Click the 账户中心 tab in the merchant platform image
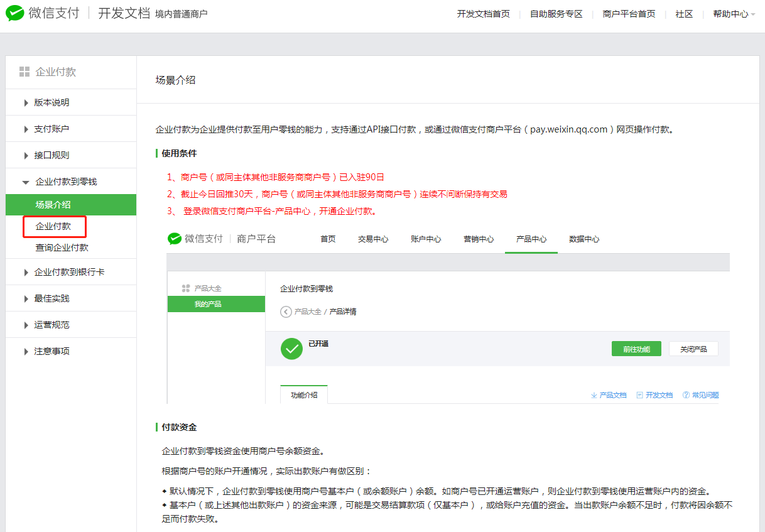This screenshot has height=532, width=765. click(x=426, y=239)
